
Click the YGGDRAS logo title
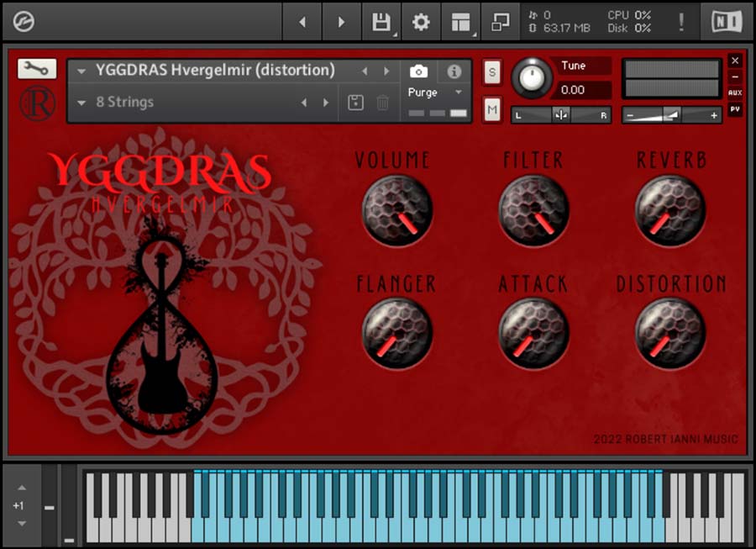pos(160,172)
